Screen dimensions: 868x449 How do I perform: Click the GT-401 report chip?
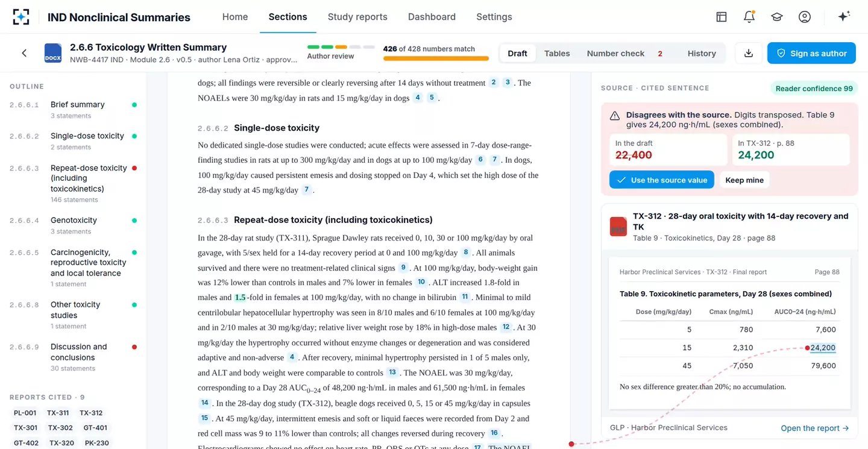point(95,428)
